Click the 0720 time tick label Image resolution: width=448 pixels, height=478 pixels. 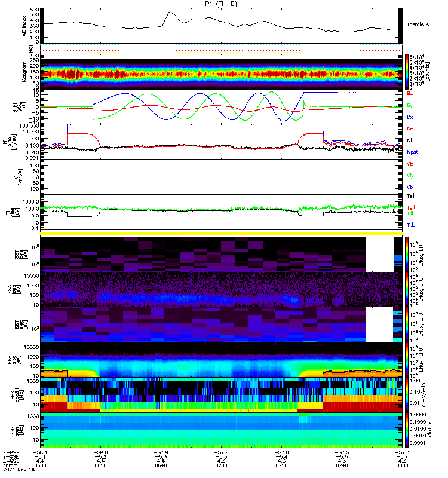281,466
